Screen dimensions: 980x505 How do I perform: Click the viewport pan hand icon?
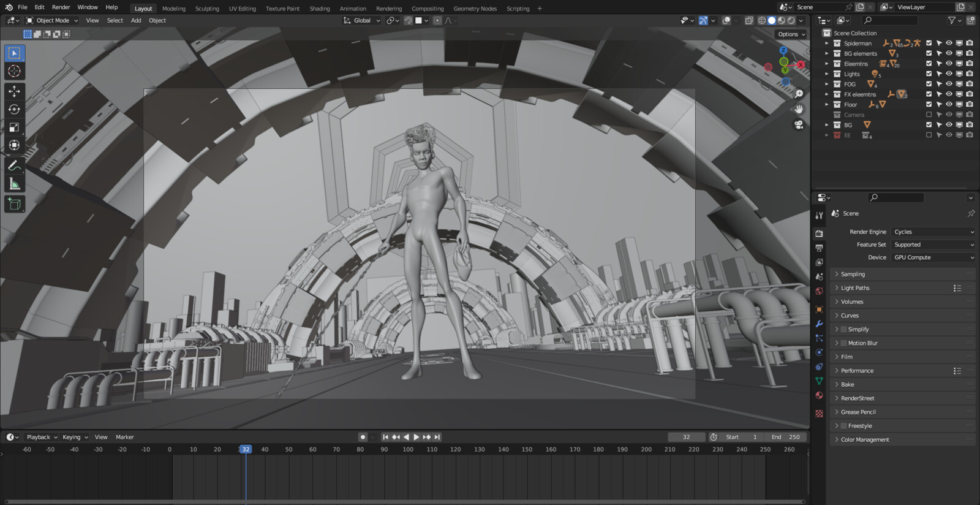(x=799, y=109)
